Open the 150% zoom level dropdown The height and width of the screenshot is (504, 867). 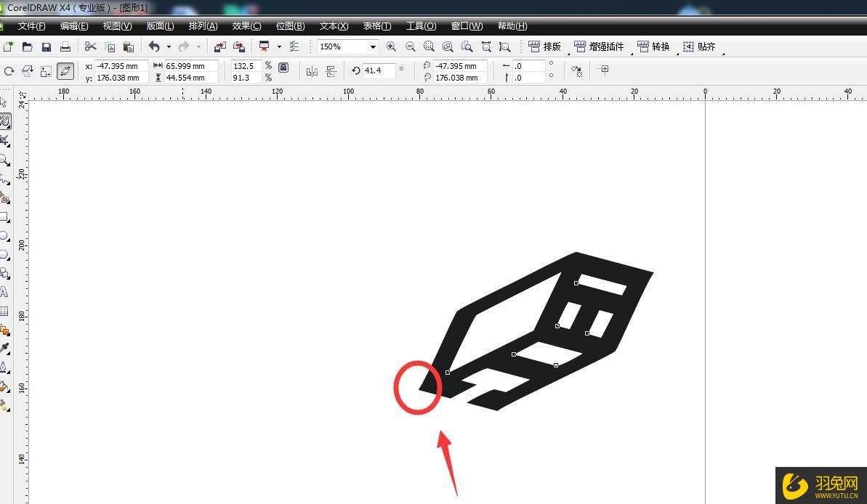click(x=373, y=47)
